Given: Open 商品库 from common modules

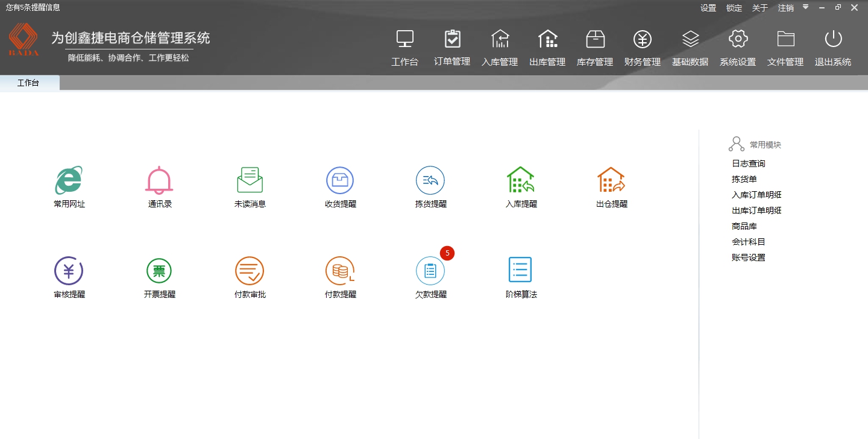Looking at the screenshot, I should click(x=744, y=226).
